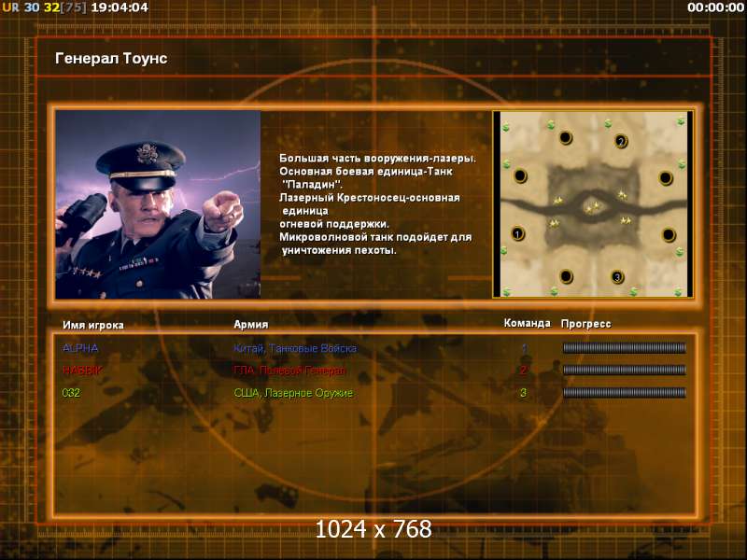Image resolution: width=747 pixels, height=560 pixels.
Task: Click the 'Прогресс' column header
Action: click(586, 324)
